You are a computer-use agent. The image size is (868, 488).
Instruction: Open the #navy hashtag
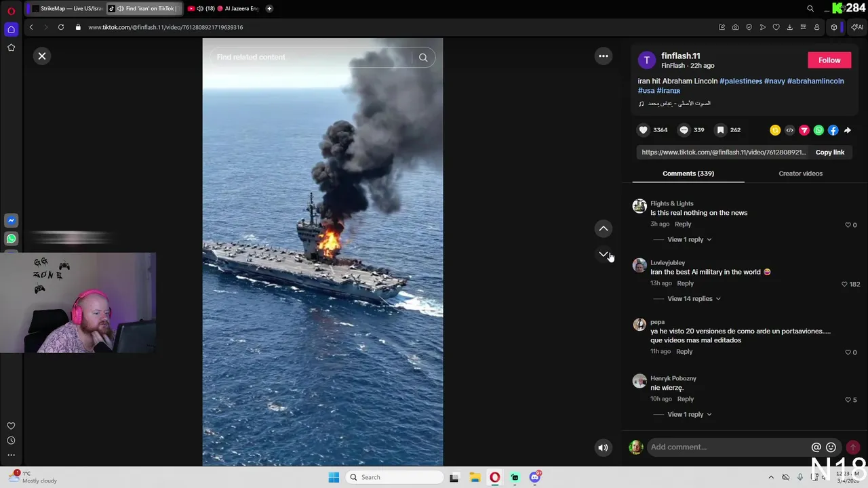tap(774, 81)
